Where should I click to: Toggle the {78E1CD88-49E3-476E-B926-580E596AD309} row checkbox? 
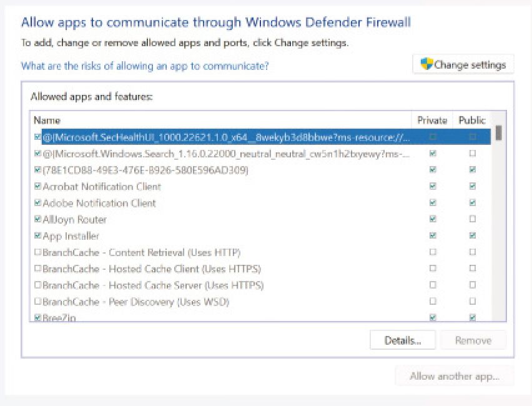(x=37, y=169)
